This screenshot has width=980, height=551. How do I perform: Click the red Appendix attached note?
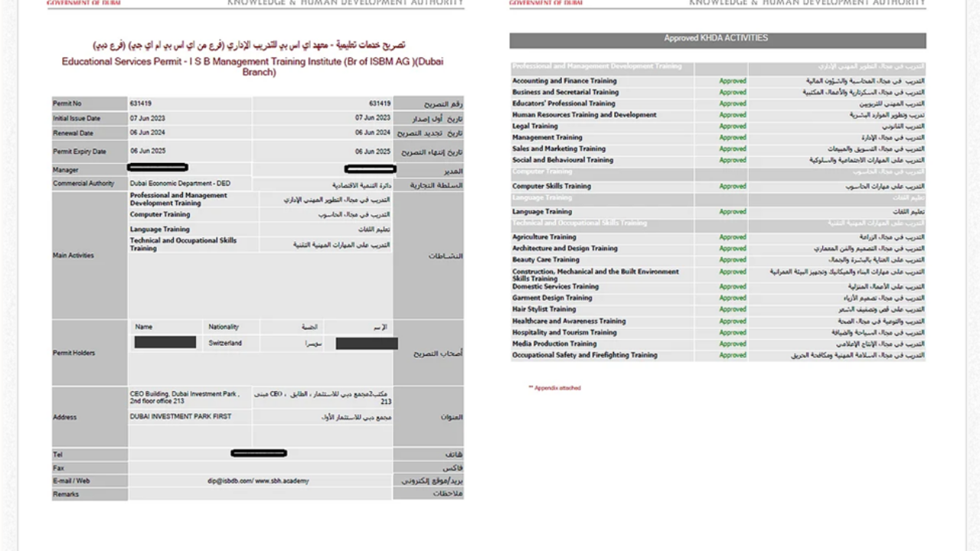554,388
